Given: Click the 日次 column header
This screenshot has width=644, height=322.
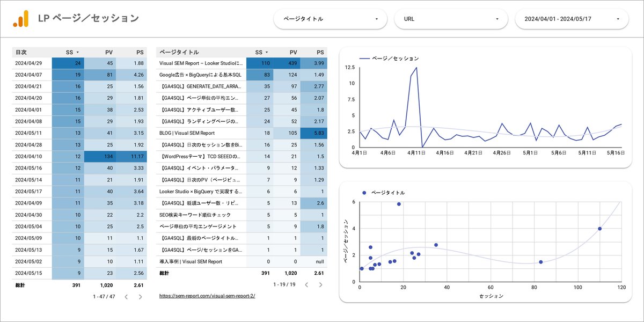Looking at the screenshot, I should click(x=21, y=52).
